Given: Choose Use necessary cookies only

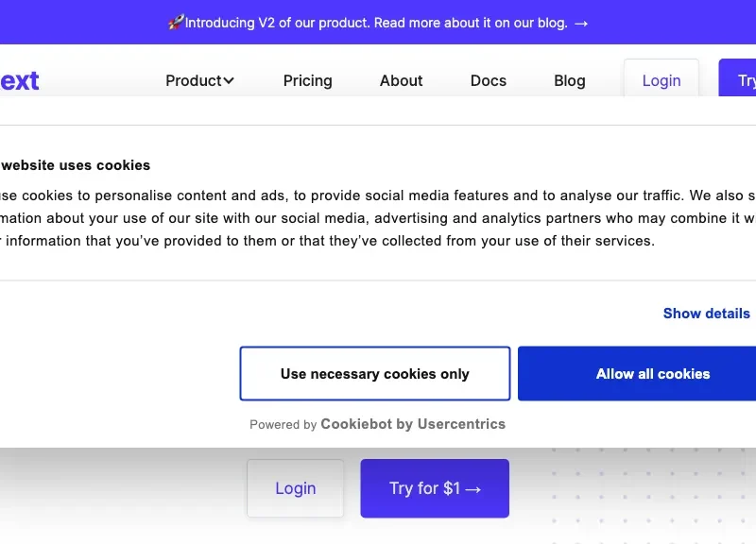Looking at the screenshot, I should pyautogui.click(x=375, y=374).
